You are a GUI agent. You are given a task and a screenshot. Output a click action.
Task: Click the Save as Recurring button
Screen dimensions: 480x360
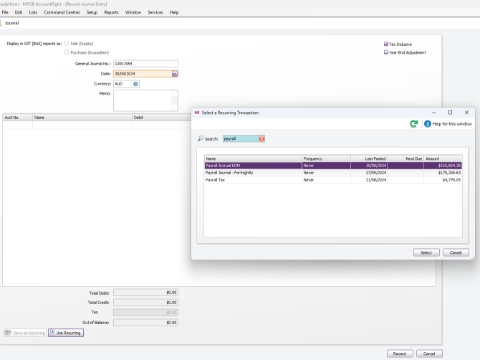(x=25, y=333)
